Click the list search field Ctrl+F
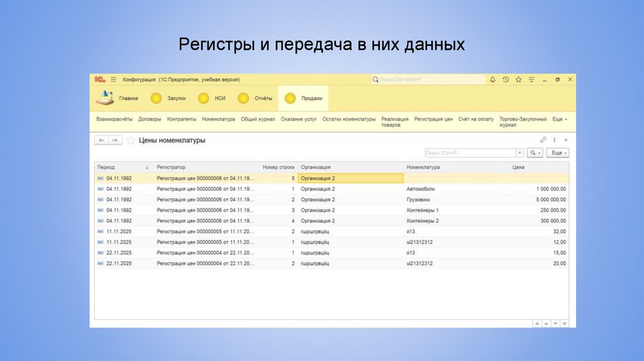The image size is (644, 361). [470, 153]
